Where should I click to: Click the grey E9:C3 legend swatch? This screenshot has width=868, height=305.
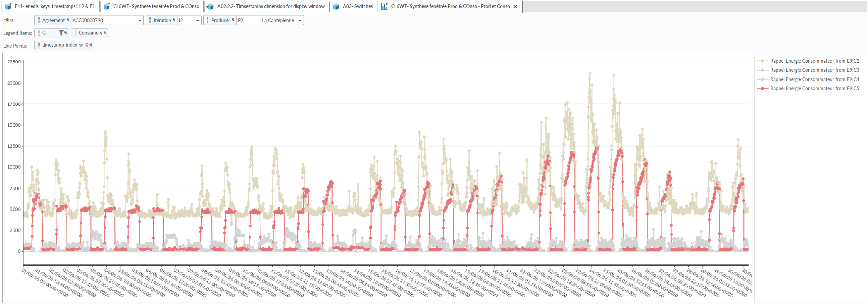click(763, 70)
